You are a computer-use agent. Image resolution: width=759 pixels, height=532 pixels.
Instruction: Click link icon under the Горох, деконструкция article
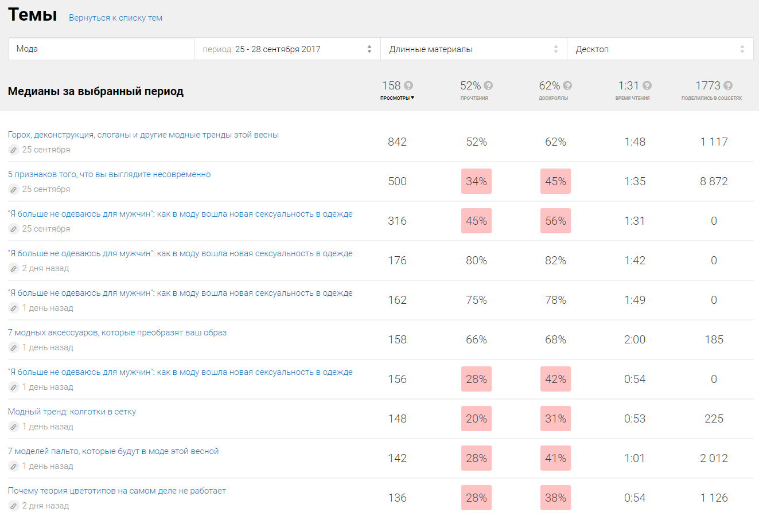pos(14,150)
